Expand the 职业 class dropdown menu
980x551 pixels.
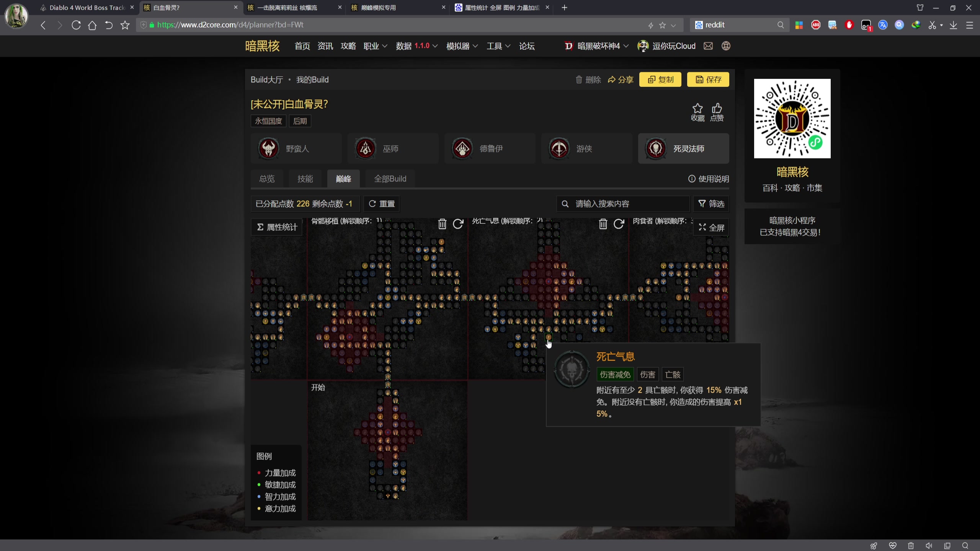click(375, 46)
